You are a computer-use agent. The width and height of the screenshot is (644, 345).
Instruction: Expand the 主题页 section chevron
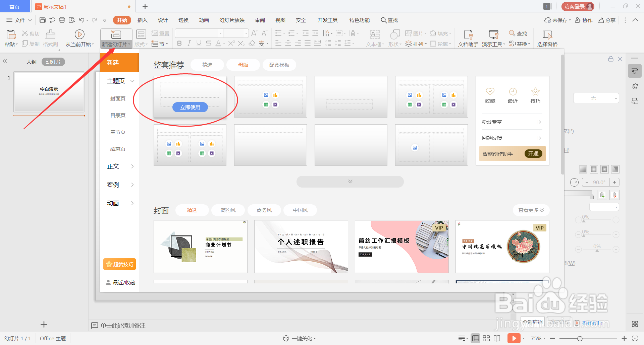(132, 81)
